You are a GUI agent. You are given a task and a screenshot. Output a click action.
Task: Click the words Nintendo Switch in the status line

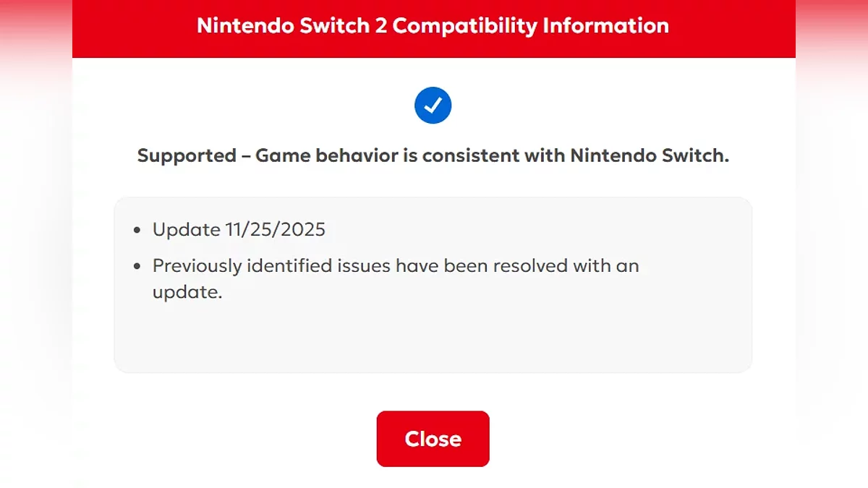click(x=649, y=155)
